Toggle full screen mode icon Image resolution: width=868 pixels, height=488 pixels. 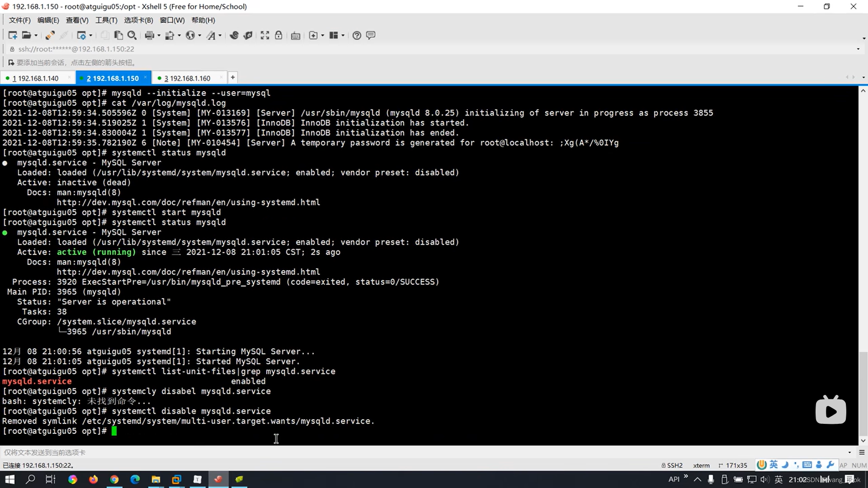click(265, 35)
